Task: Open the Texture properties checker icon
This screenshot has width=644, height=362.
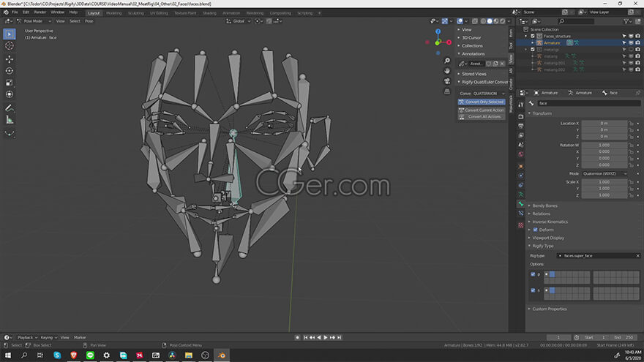Action: click(521, 225)
